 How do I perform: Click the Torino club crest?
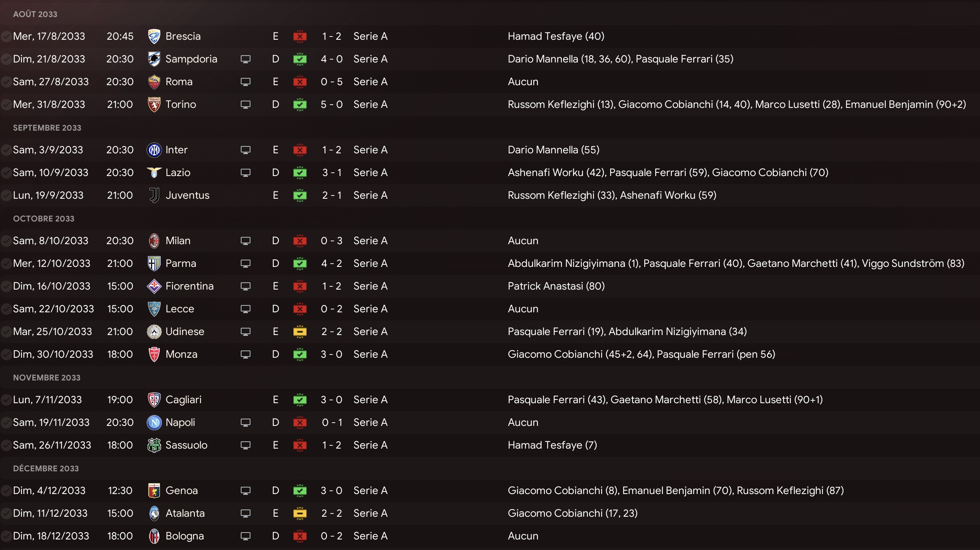pos(154,105)
